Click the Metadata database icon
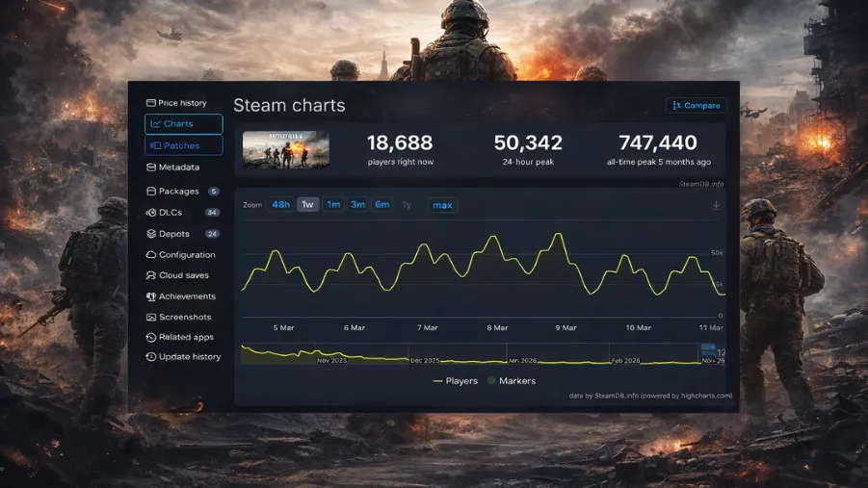The image size is (868, 488). (151, 167)
